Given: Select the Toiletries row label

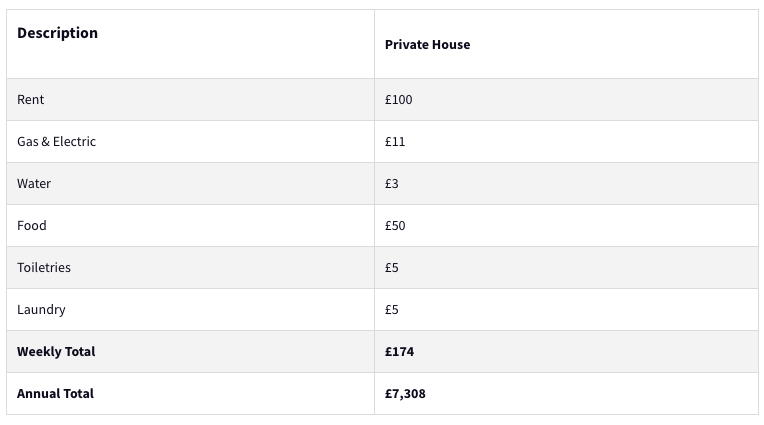Looking at the screenshot, I should coord(44,268).
